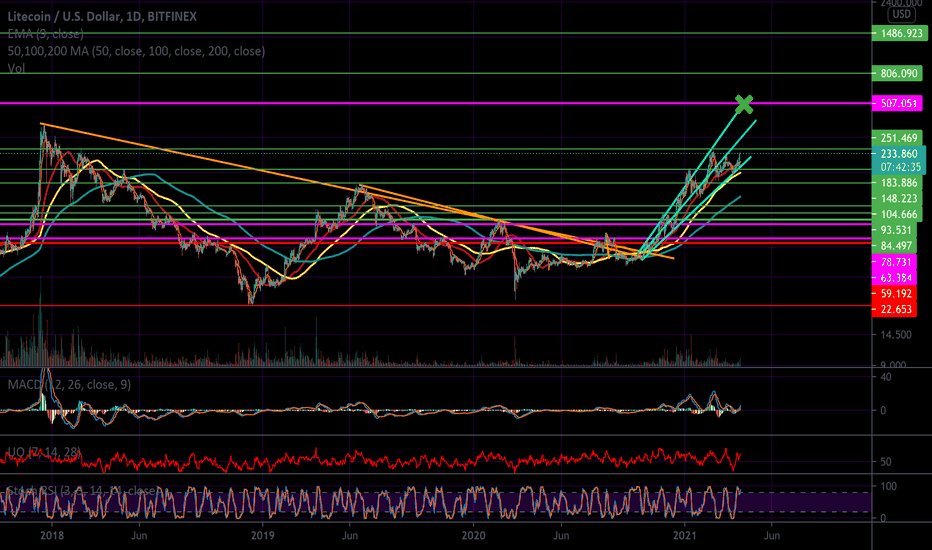This screenshot has height=550, width=932.
Task: Click the 2019 label on time axis
Action: (x=262, y=536)
